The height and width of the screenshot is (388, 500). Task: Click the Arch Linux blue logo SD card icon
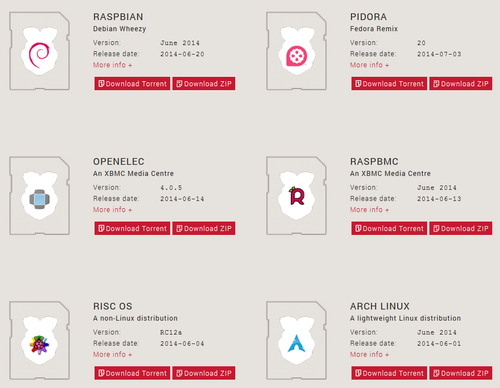[296, 340]
